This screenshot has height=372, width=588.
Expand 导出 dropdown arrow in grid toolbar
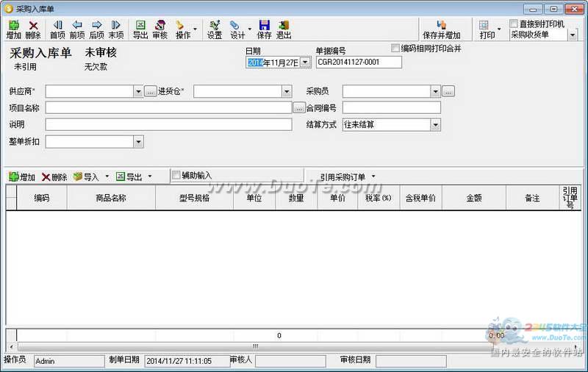(150, 176)
